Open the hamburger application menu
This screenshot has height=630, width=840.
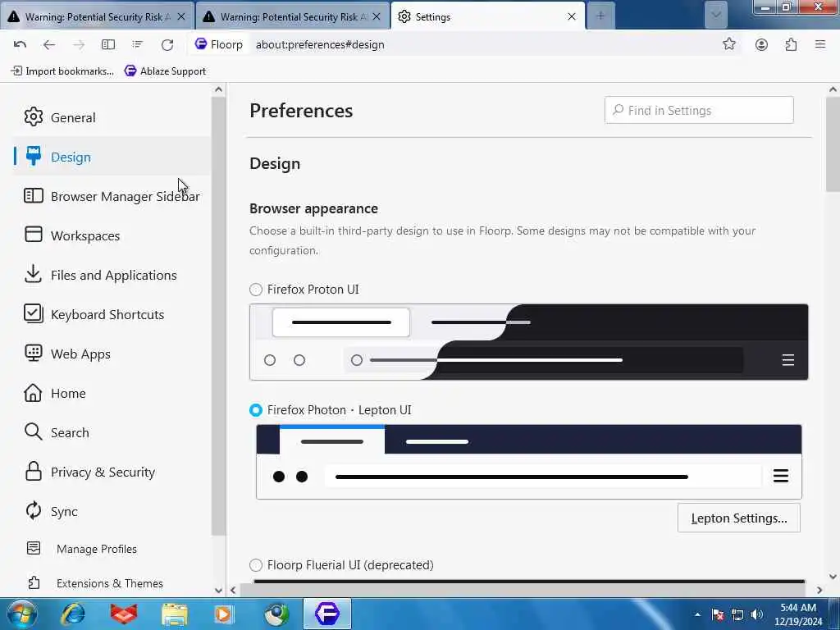tap(820, 44)
